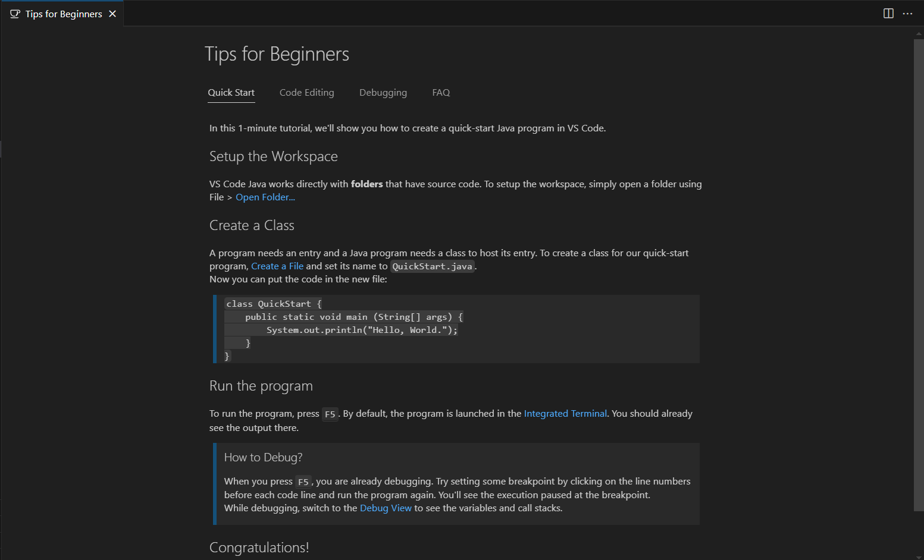Open the Debugging tab
The width and height of the screenshot is (924, 560).
click(383, 92)
